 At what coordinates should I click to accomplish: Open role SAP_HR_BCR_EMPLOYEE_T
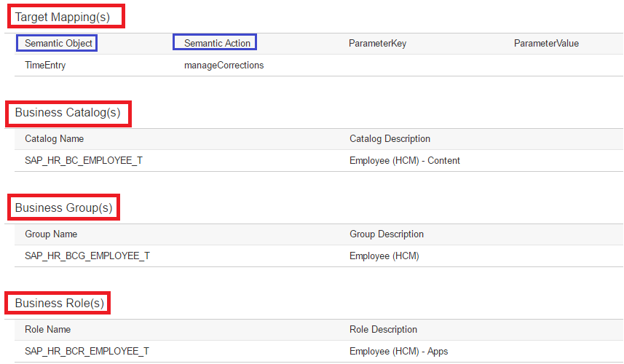pos(87,352)
